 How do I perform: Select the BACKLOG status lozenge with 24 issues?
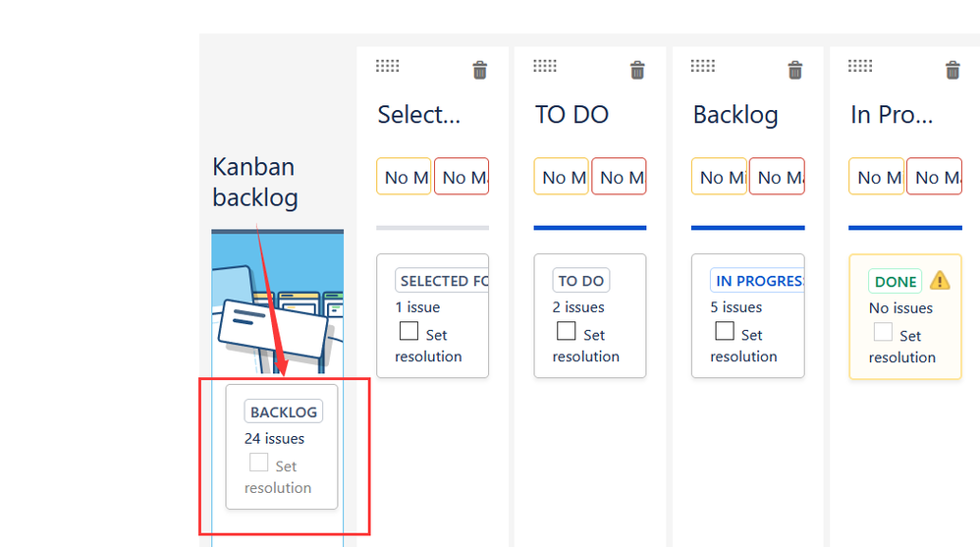[284, 412]
